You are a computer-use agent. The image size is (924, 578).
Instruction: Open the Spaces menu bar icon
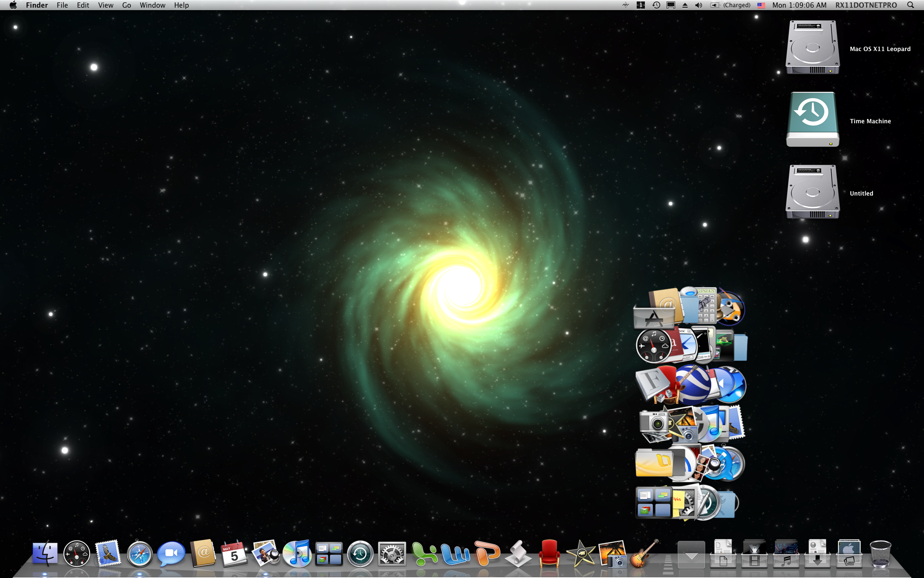click(x=641, y=5)
